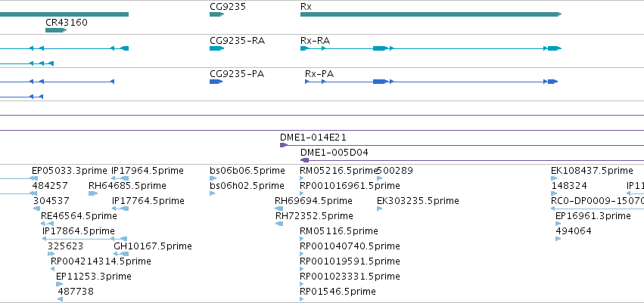Screen dimensions: 644x303
Task: Open the Rx-PA feature label
Action: click(319, 74)
